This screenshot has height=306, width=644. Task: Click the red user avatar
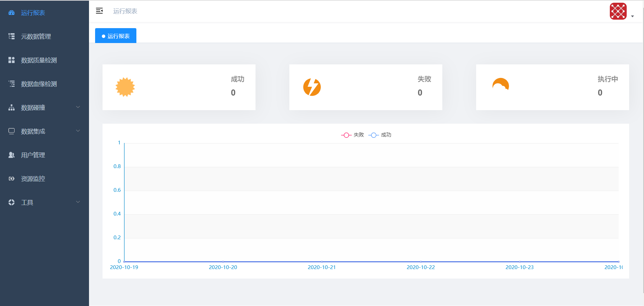[x=618, y=11]
